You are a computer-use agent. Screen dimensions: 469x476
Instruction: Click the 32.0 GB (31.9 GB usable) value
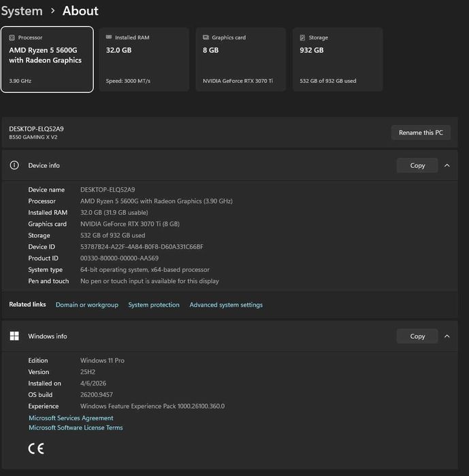coord(114,212)
